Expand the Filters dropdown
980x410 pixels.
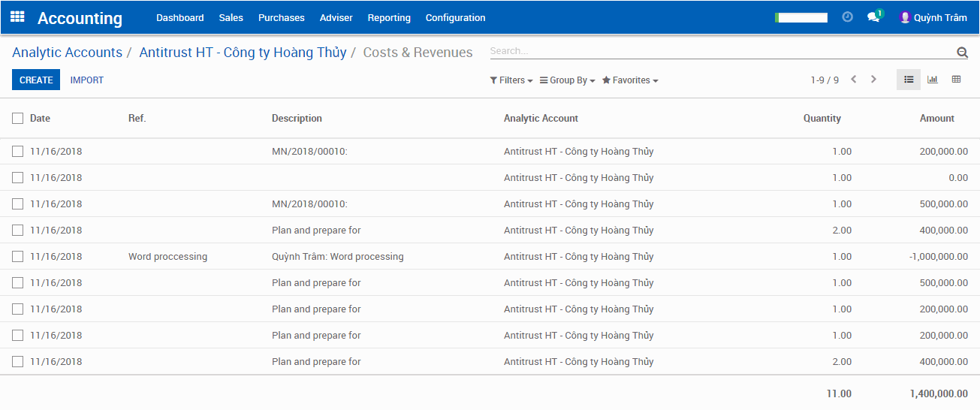(x=511, y=80)
